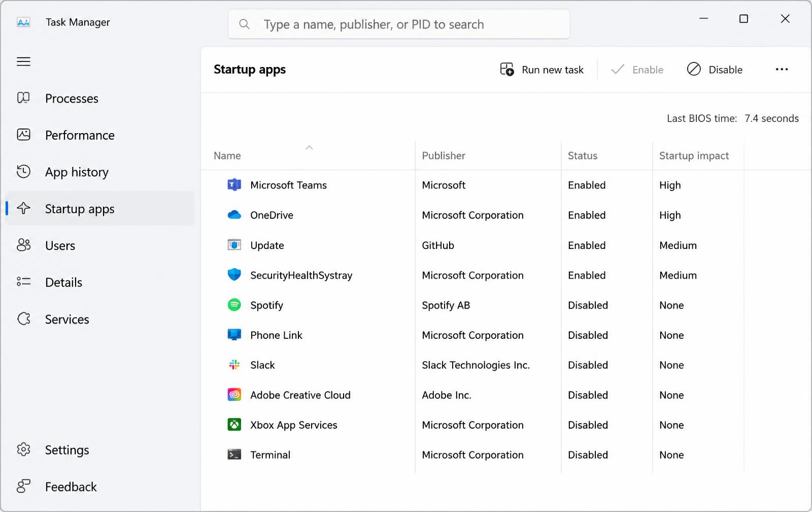Screen dimensions: 812x512
Task: Click the 7.4 seconds BIOS time value
Action: pos(771,118)
